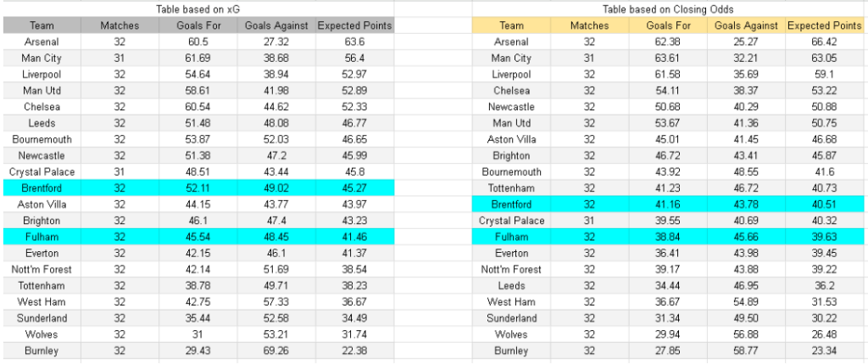Select Sunderland's 30.22 expected points cell
This screenshot has width=868, height=364.
click(x=823, y=318)
